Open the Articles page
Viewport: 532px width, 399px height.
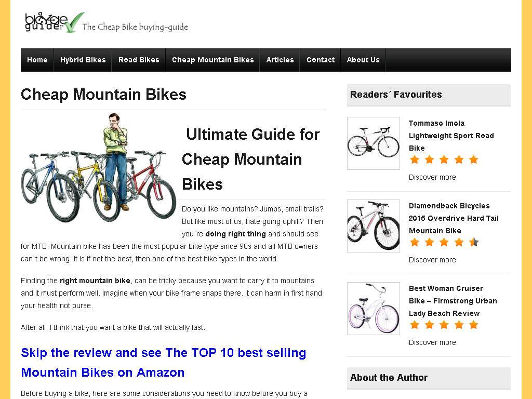[280, 60]
